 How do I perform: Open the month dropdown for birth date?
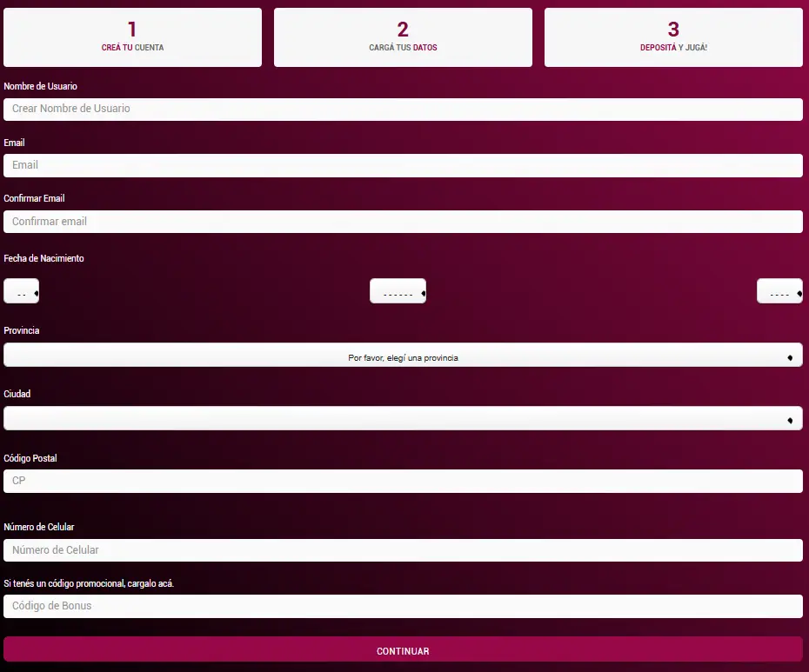[398, 290]
